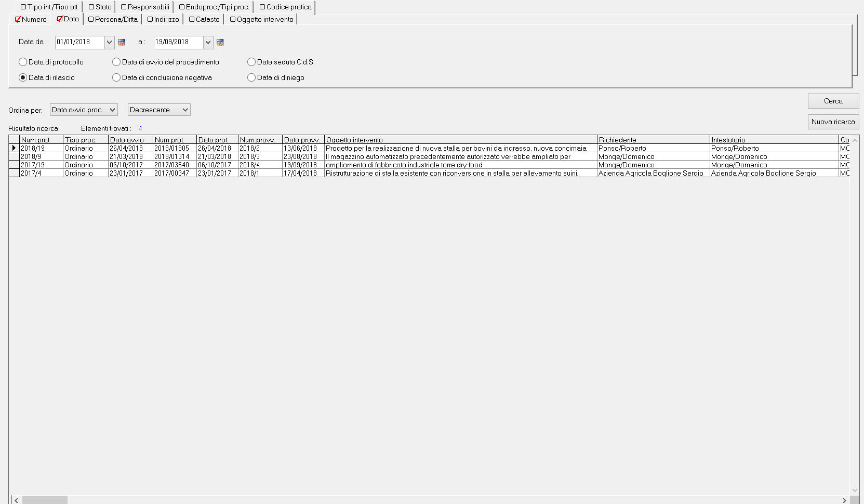Open the Decrescente sort order dropdown

pyautogui.click(x=159, y=110)
